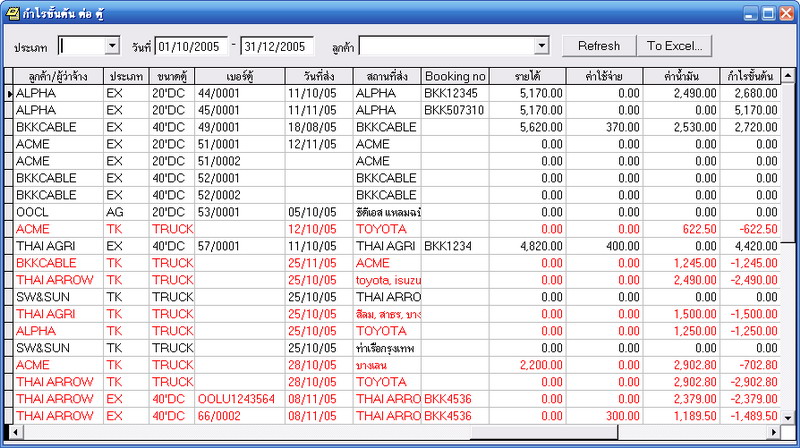Viewport: 800px width, 448px height.
Task: Select container number 52/0001
Action: coord(240,178)
